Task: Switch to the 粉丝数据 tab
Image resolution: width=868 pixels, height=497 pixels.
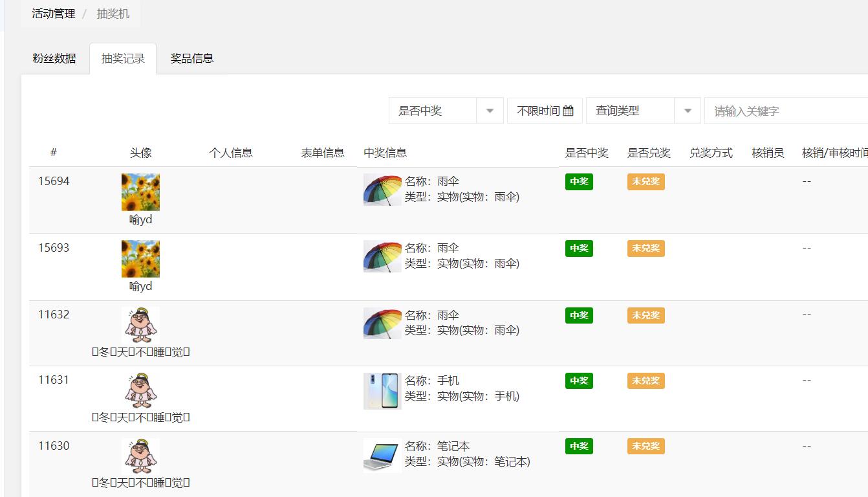Action: [54, 58]
